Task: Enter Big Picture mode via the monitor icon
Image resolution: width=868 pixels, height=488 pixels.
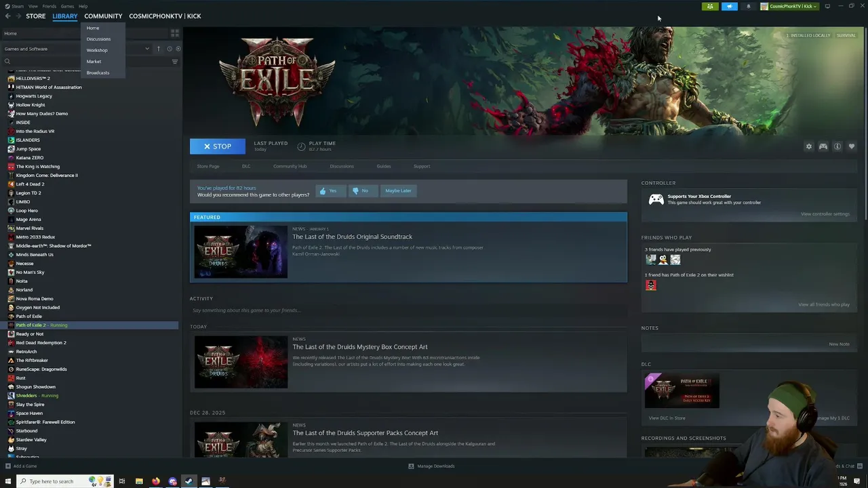Action: point(827,6)
